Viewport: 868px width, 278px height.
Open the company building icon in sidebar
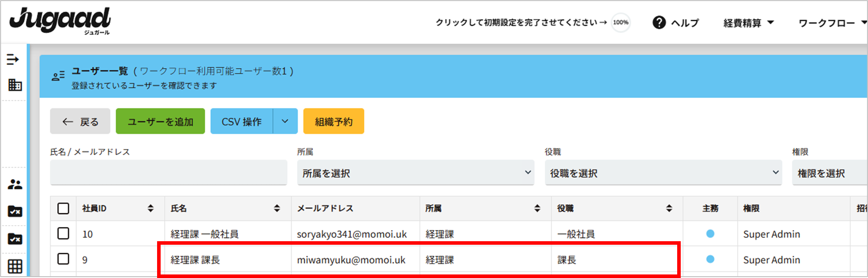15,85
